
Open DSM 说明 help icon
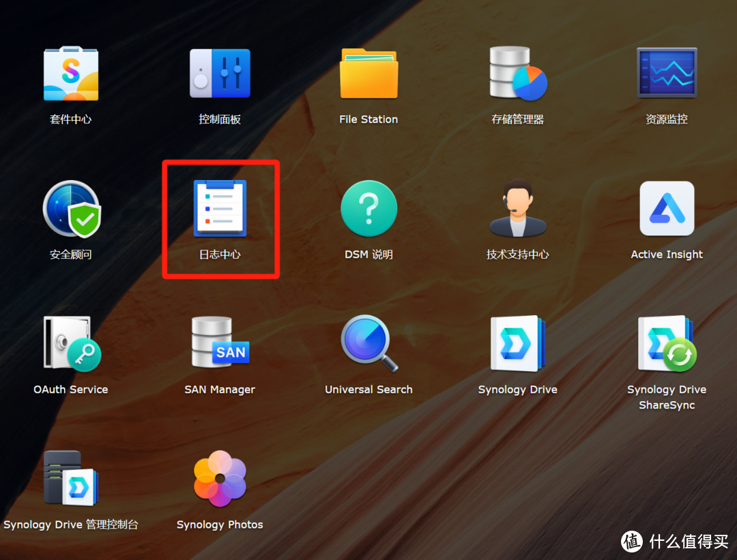coord(369,209)
